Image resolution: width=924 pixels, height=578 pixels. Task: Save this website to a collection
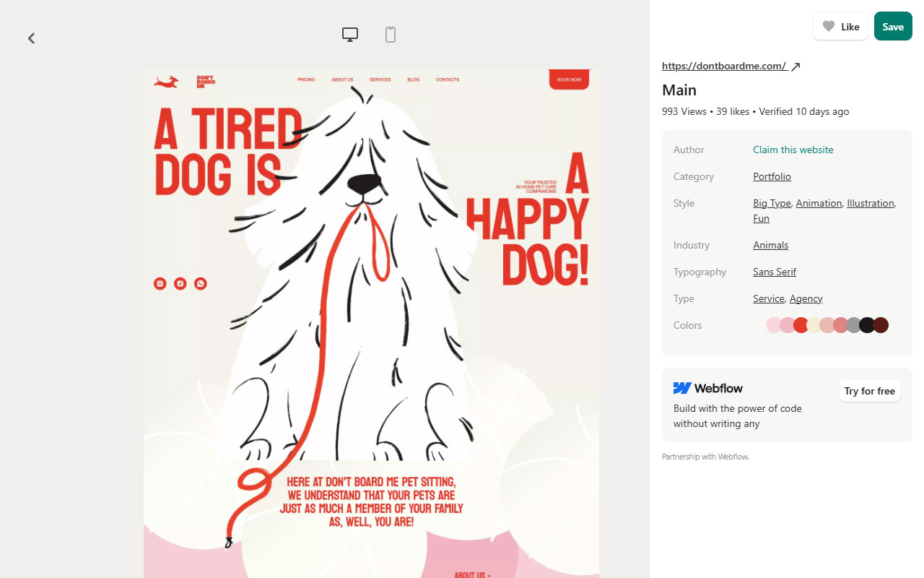click(x=893, y=27)
